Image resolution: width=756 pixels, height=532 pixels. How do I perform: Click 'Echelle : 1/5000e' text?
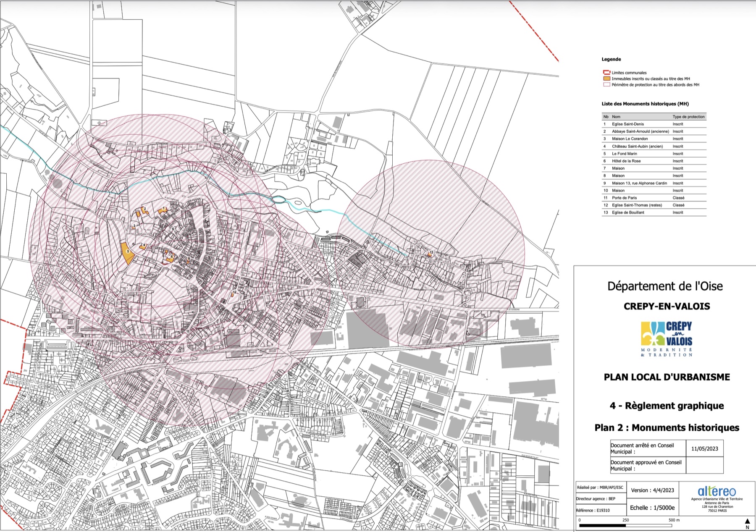(652, 508)
